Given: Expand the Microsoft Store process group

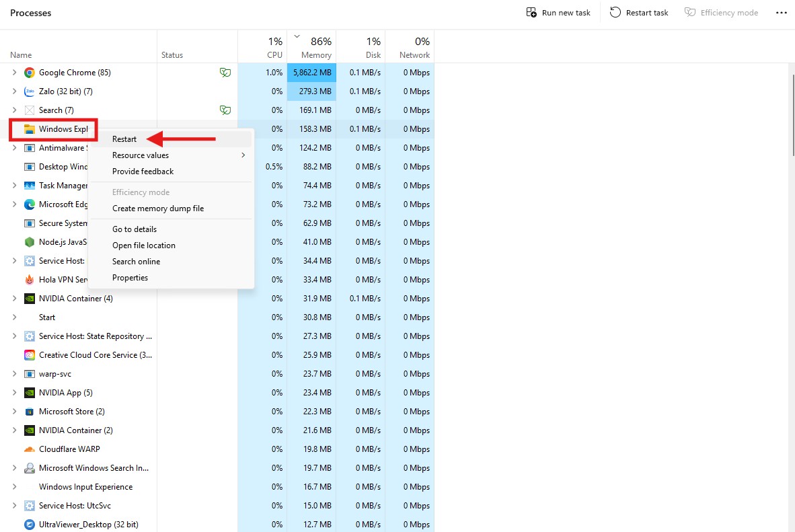Looking at the screenshot, I should click(15, 412).
